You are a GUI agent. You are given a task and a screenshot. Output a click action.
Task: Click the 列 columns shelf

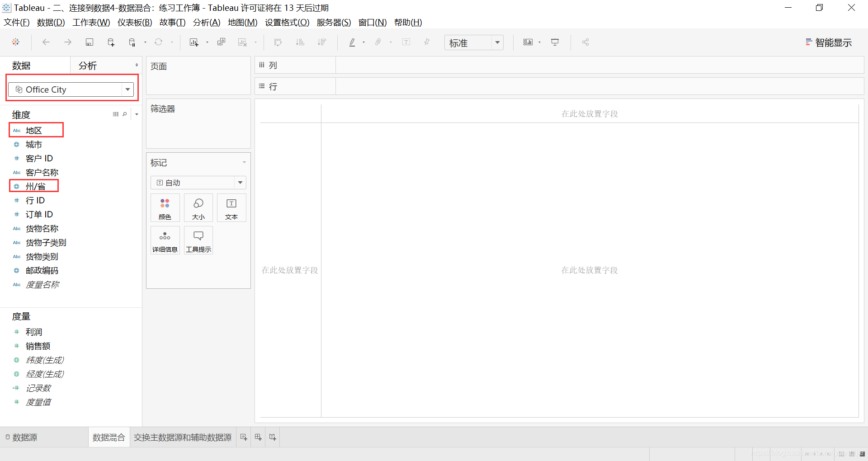pos(559,65)
